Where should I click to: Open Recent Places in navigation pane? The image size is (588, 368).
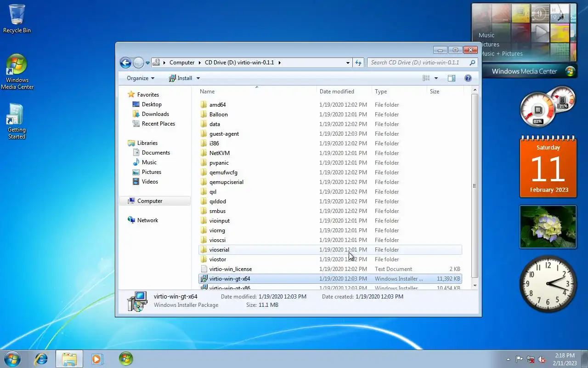click(x=158, y=124)
